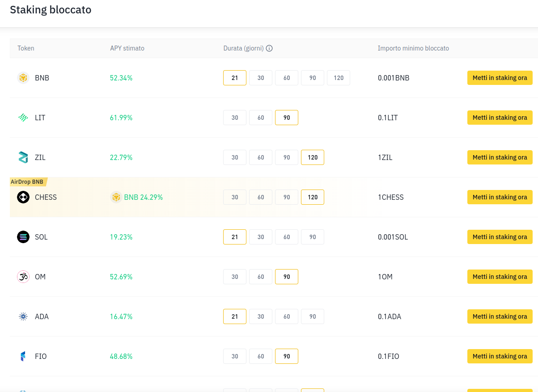Select 30 days duration for ADA

click(261, 316)
